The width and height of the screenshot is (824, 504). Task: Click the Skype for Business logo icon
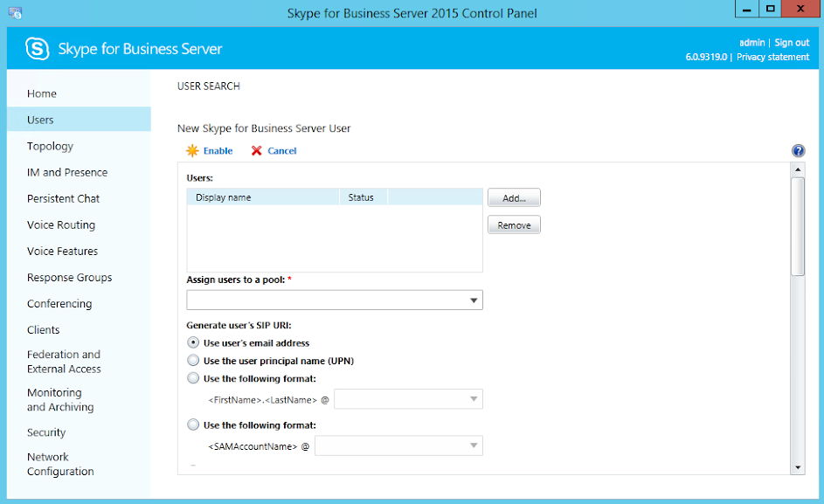coord(38,49)
